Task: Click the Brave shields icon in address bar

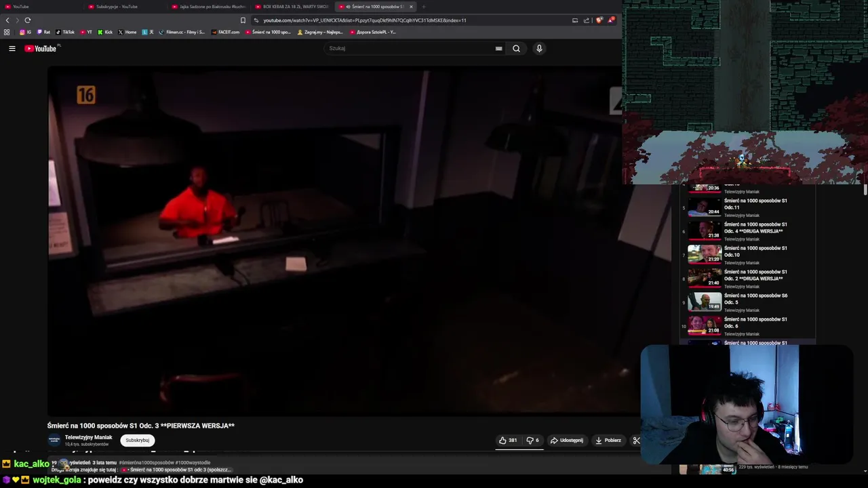Action: (599, 20)
